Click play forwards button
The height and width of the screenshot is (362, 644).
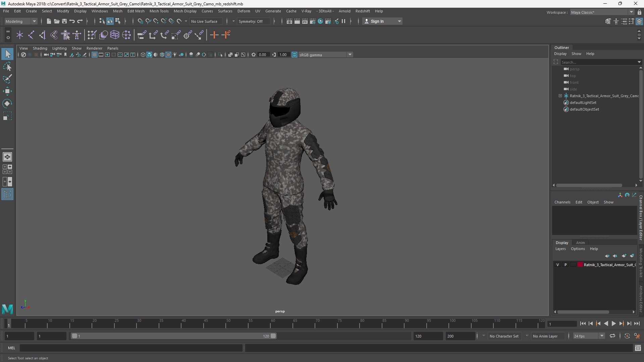(613, 323)
